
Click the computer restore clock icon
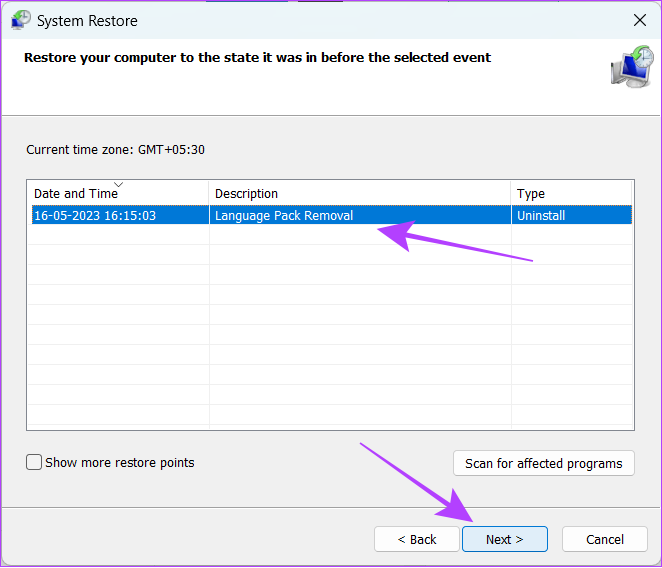pyautogui.click(x=632, y=68)
